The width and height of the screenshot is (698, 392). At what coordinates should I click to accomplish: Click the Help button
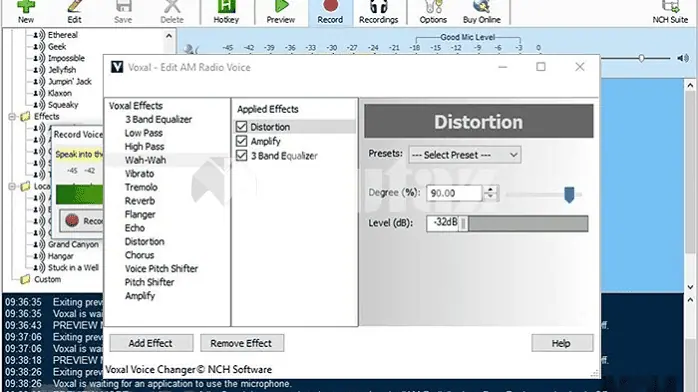(562, 343)
